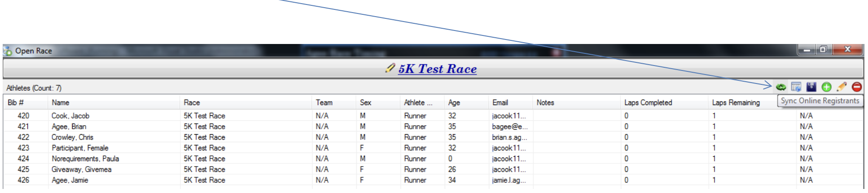Screen dimensions: 868x193
Task: Click the blue floppy disk save icon
Action: (811, 87)
